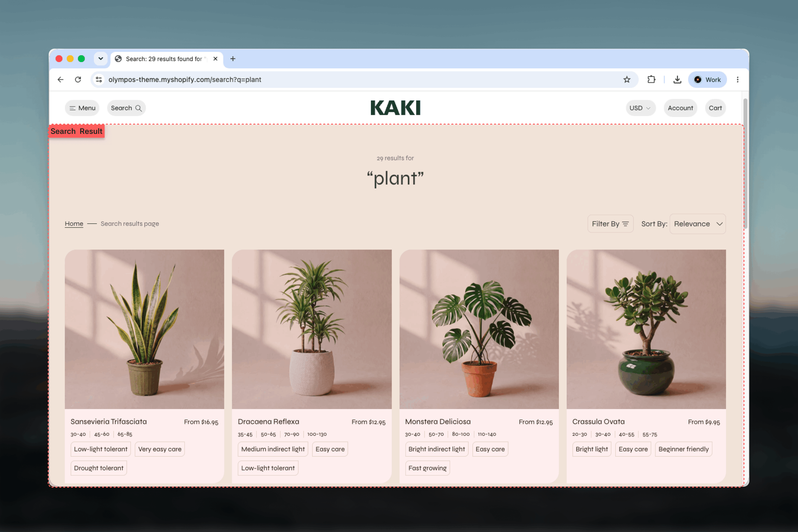This screenshot has width=798, height=532.
Task: Select the Bright indirect light tag
Action: click(437, 449)
